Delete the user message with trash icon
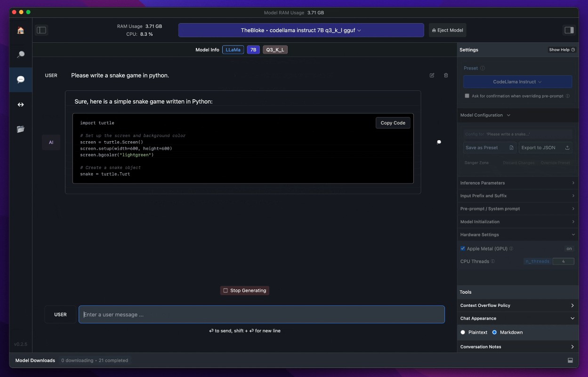The height and width of the screenshot is (377, 588). [446, 75]
